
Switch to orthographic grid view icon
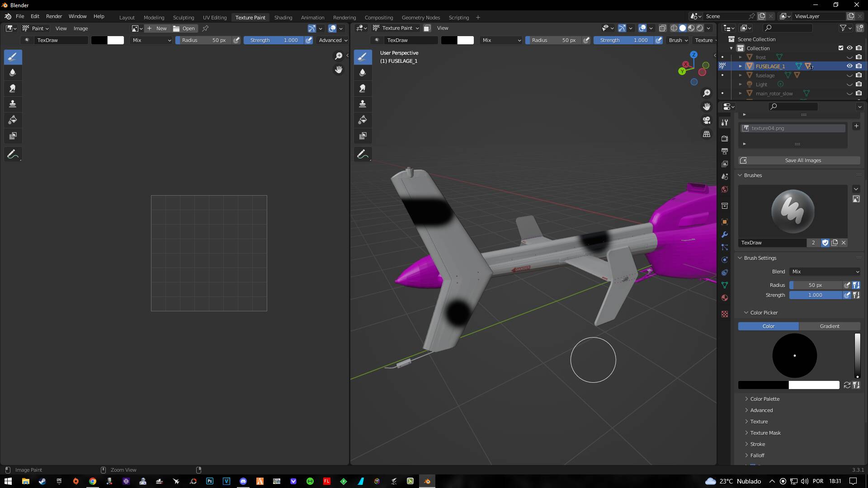707,134
